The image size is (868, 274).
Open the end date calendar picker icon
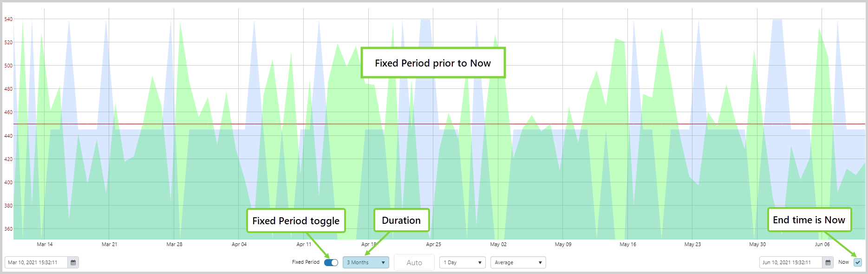pos(828,262)
